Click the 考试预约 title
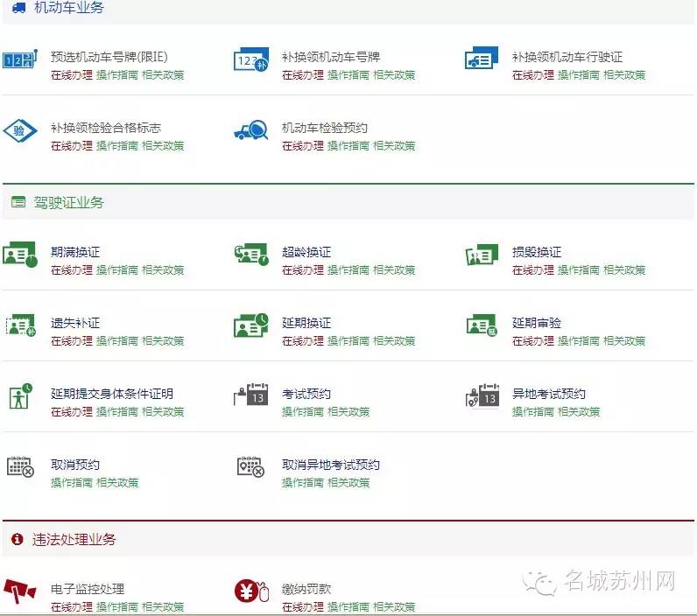Viewport: 697px width, 616px height. [x=306, y=394]
